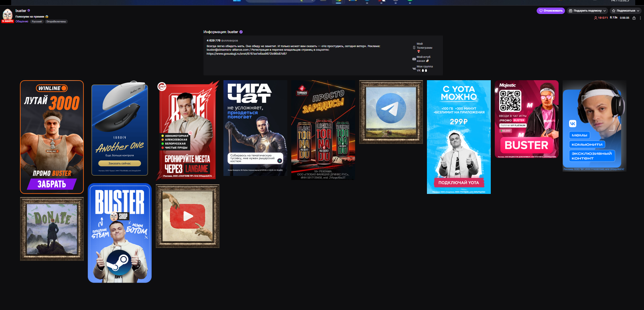Click the share stream icon

[x=634, y=18]
